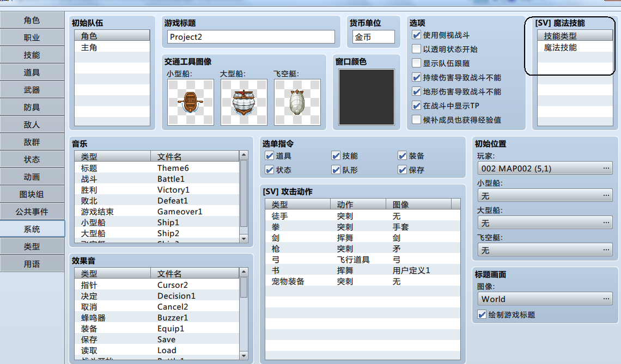The width and height of the screenshot is (621, 364).
Task: Click sound effects list scroll down arrow
Action: [243, 355]
